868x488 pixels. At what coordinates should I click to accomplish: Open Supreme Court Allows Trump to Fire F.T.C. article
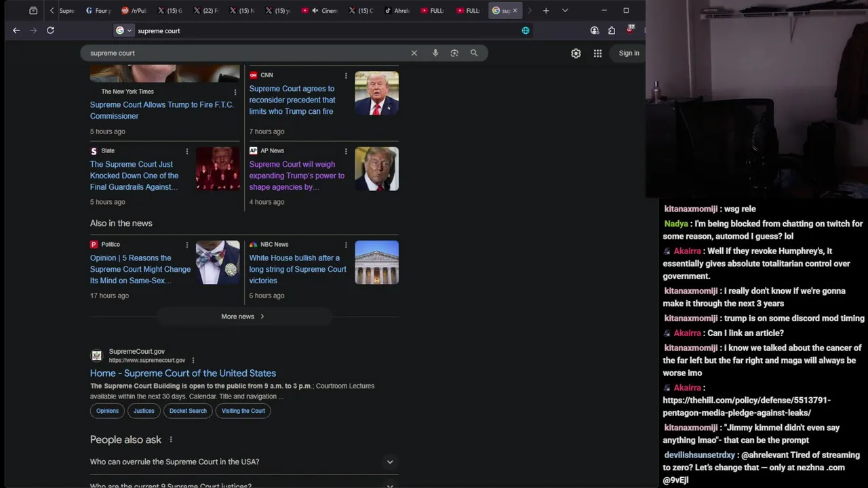[161, 110]
